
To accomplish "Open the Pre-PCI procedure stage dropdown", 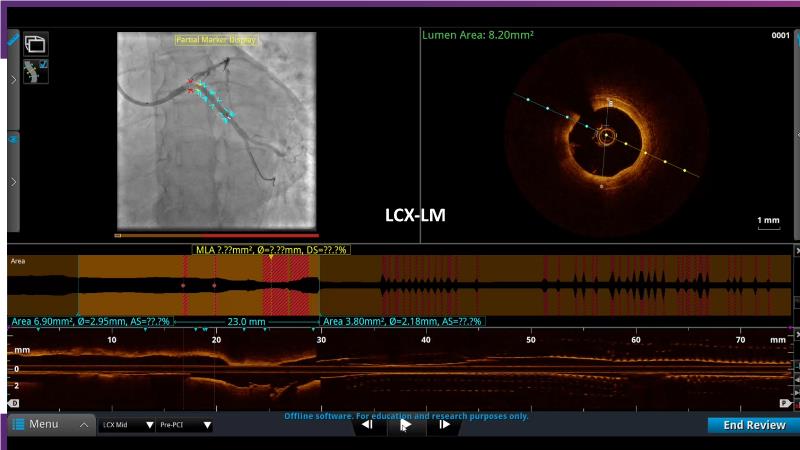I will click(x=185, y=425).
